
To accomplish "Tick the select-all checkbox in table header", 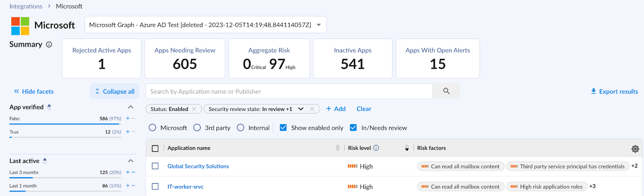I will point(155,148).
